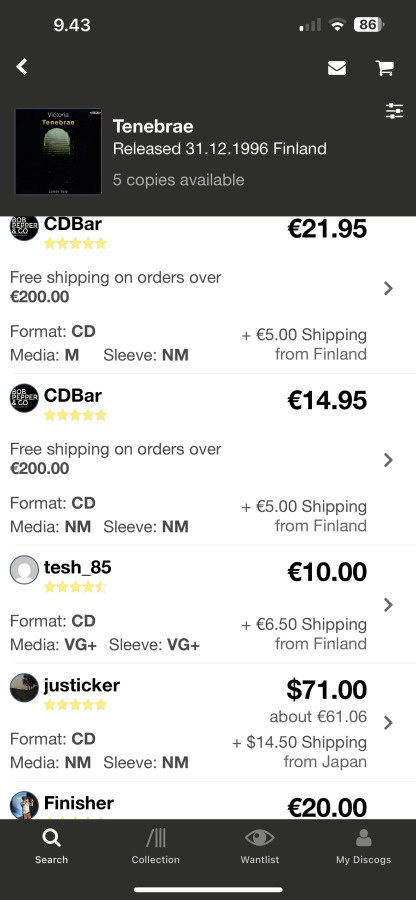416x900 pixels.
Task: Tap the Finisher seller avatar
Action: (x=24, y=805)
